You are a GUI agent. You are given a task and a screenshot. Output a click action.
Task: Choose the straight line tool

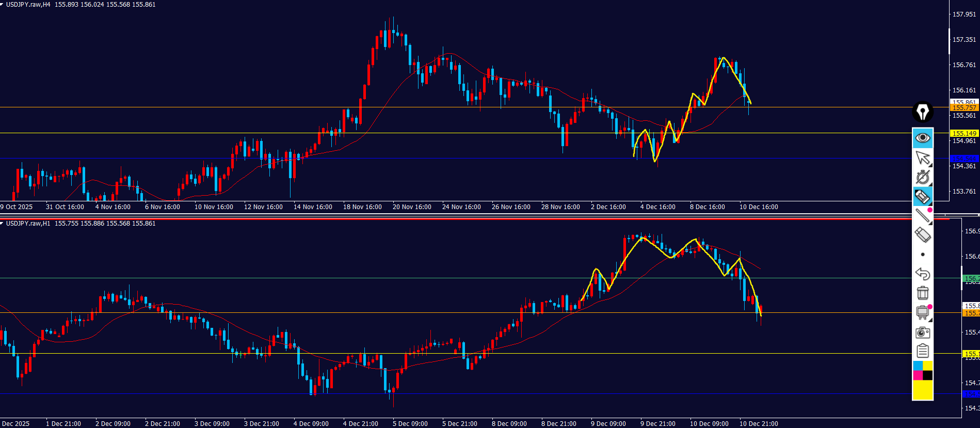click(923, 216)
